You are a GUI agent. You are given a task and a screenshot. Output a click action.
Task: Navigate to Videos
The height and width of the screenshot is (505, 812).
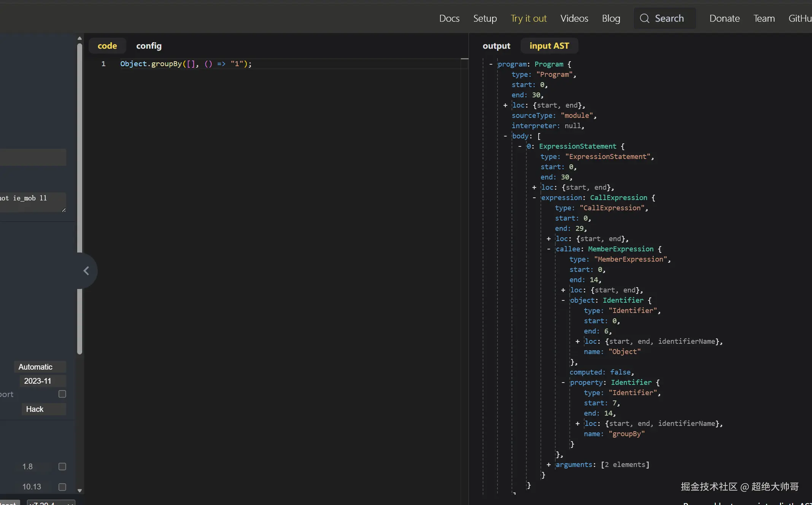coord(574,18)
